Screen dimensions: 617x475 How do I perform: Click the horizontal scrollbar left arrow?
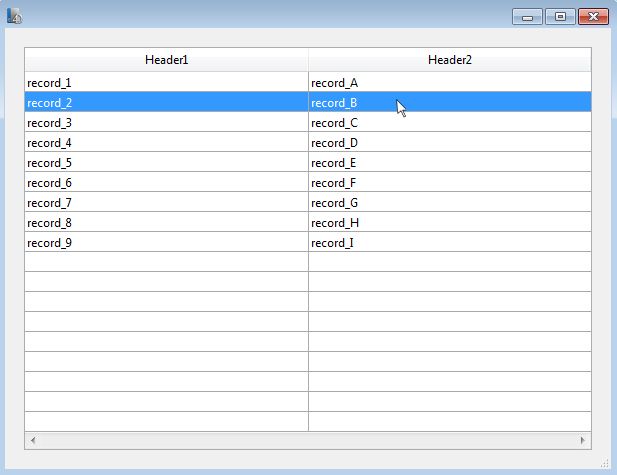tap(32, 440)
